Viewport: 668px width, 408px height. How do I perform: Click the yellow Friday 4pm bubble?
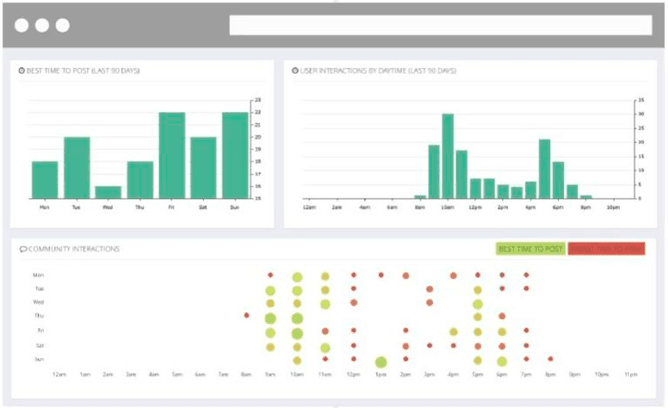[x=453, y=332]
